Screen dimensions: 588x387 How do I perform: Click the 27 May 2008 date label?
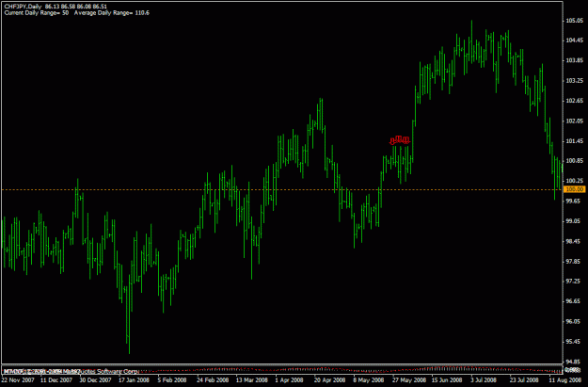(x=409, y=379)
